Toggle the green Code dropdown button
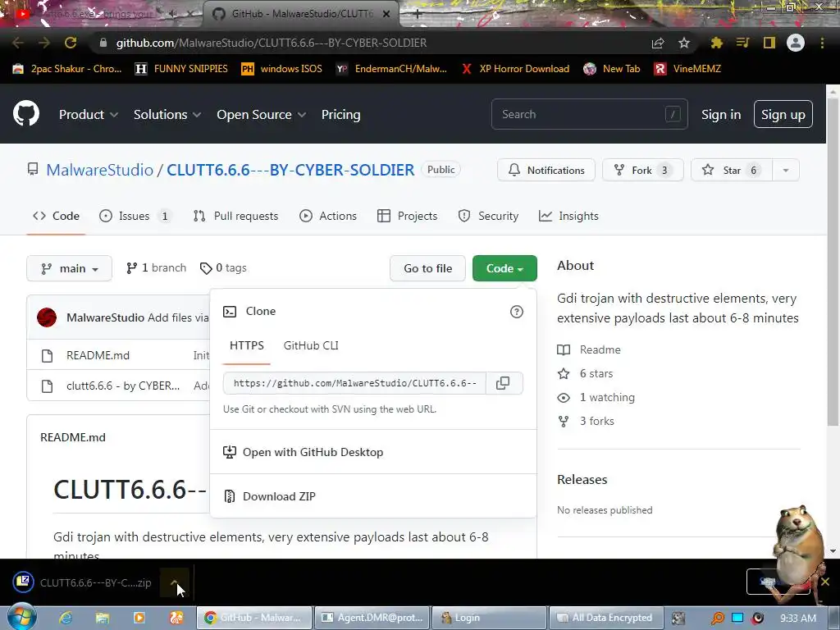This screenshot has width=840, height=630. [x=504, y=268]
